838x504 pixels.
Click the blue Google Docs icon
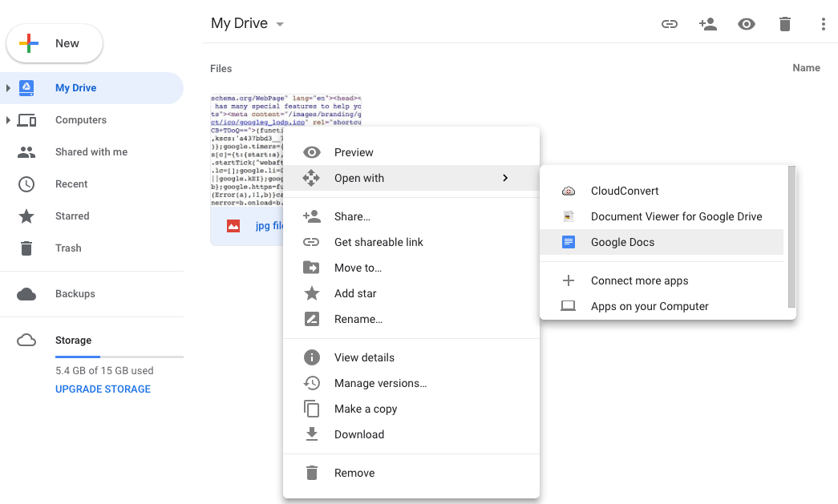pos(568,242)
